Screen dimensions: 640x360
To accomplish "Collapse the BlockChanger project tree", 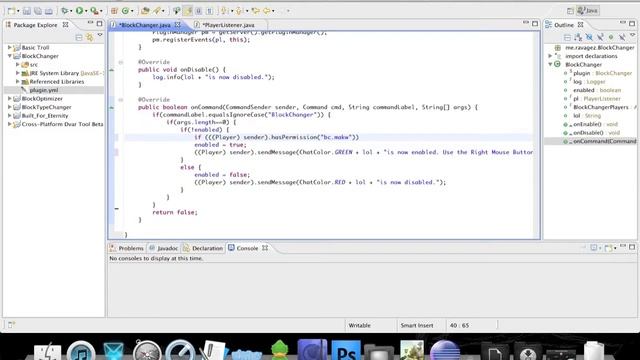I will (x=10, y=56).
